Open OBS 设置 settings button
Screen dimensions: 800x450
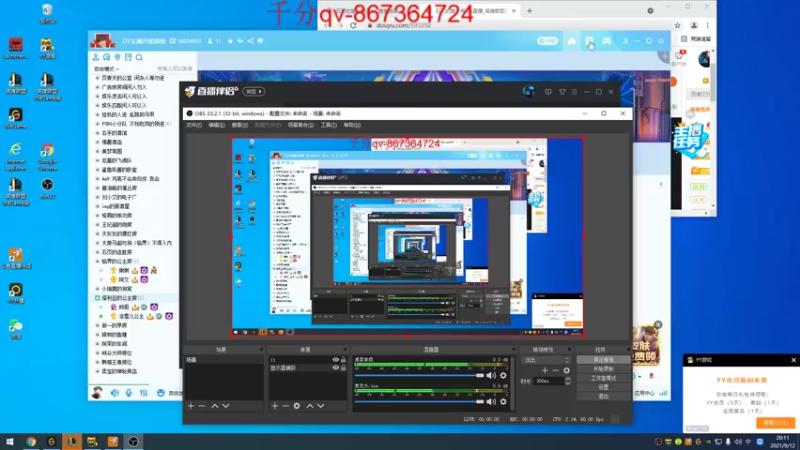[x=603, y=387]
